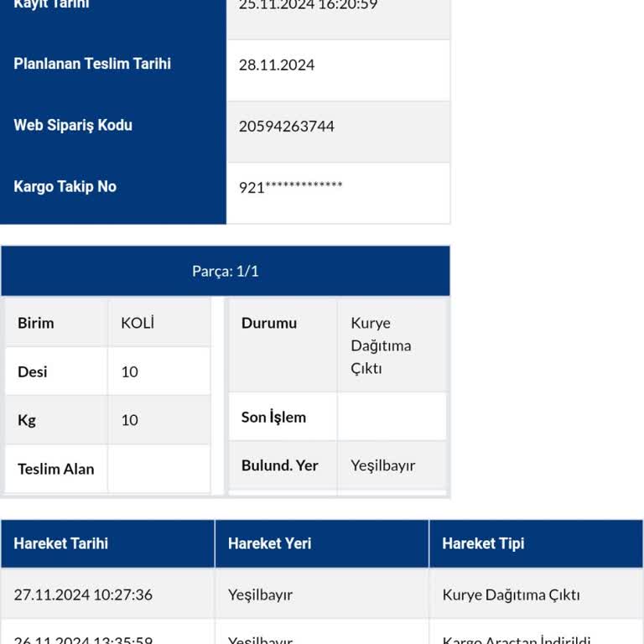Click the Web Sipariş Kodu label
The width and height of the screenshot is (644, 644).
click(73, 125)
